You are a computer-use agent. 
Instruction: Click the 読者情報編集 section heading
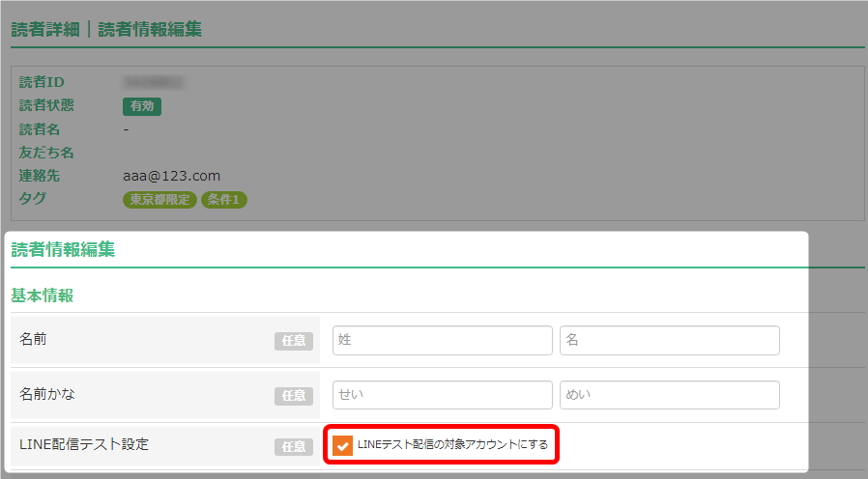[63, 249]
